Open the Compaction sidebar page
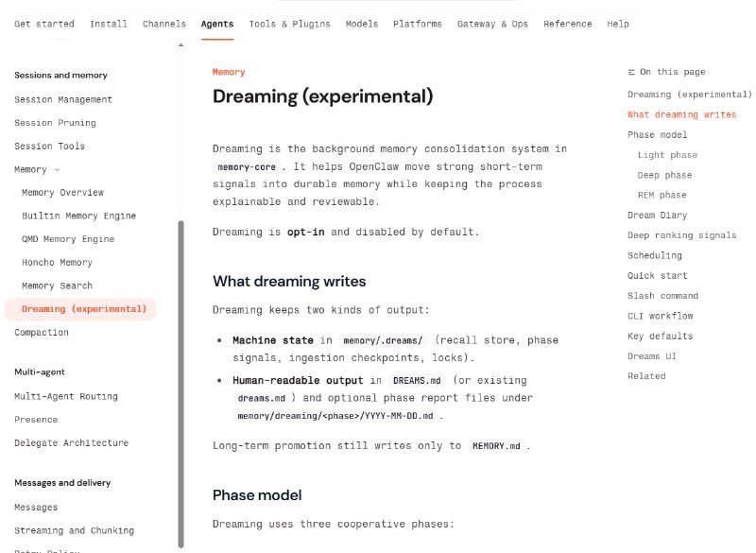Screen dimensions: 756x553 coord(42,333)
